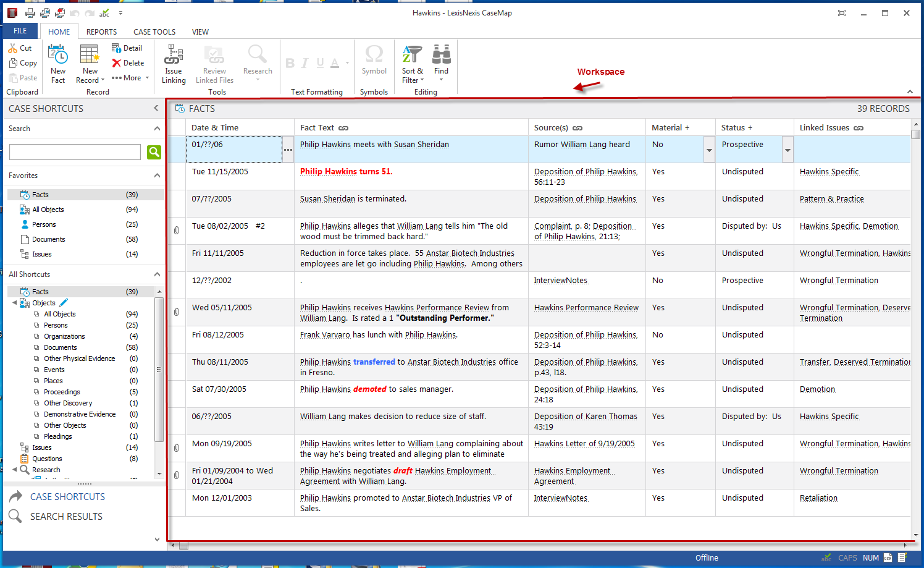Viewport: 924px width, 568px height.
Task: Click the Status column header
Action: (x=754, y=127)
